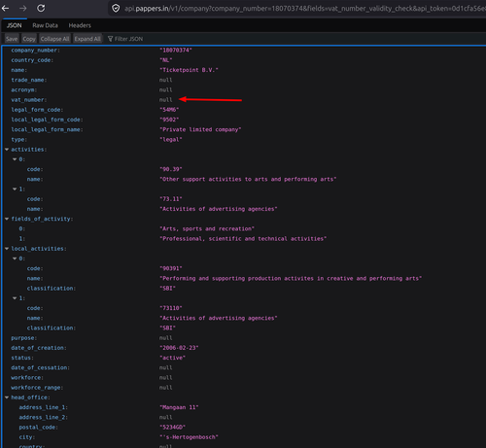Select the date value "2006-02-23"
Viewport: 486px width, 448px height.
point(179,348)
